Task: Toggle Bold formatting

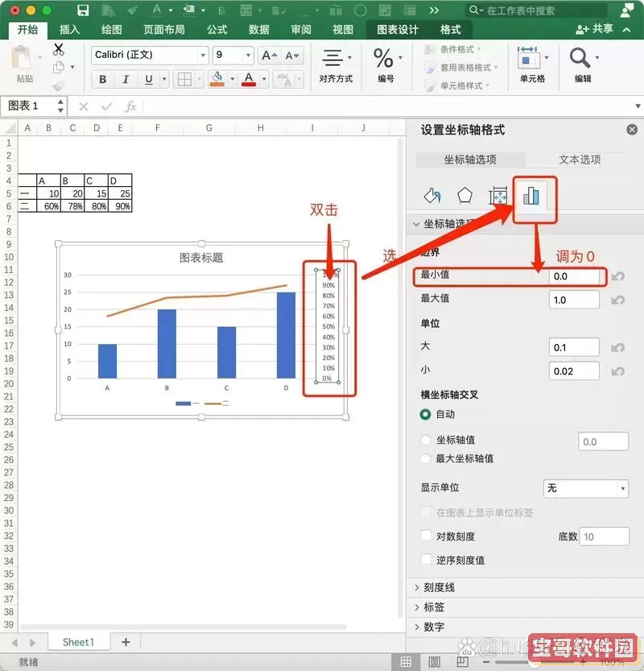Action: (x=102, y=79)
